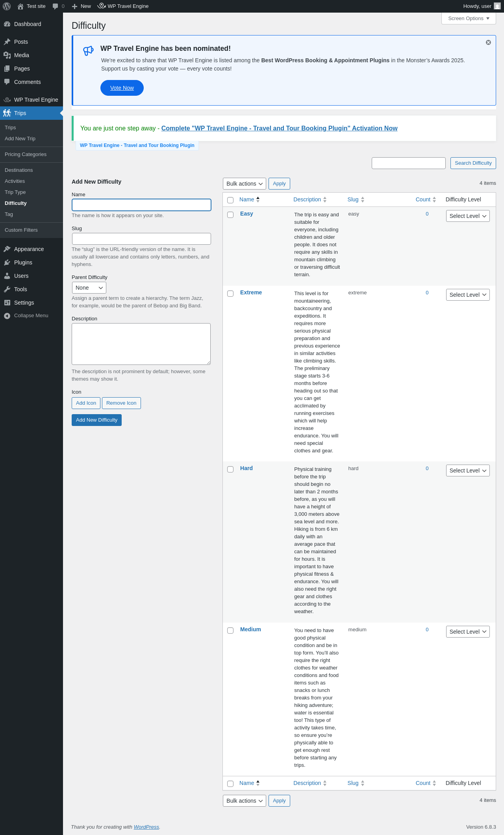
Task: Click the Plugins icon in sidebar
Action: coord(7,262)
